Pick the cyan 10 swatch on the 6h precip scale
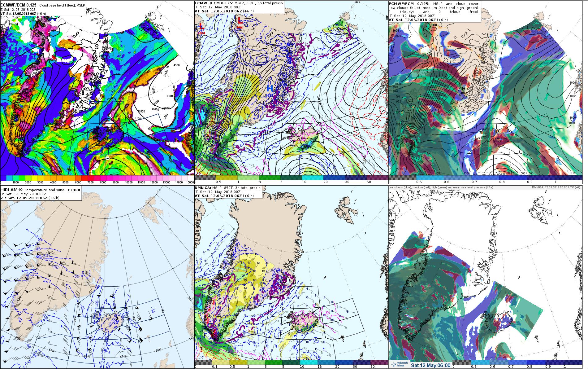588x369 pixels. [x=313, y=178]
